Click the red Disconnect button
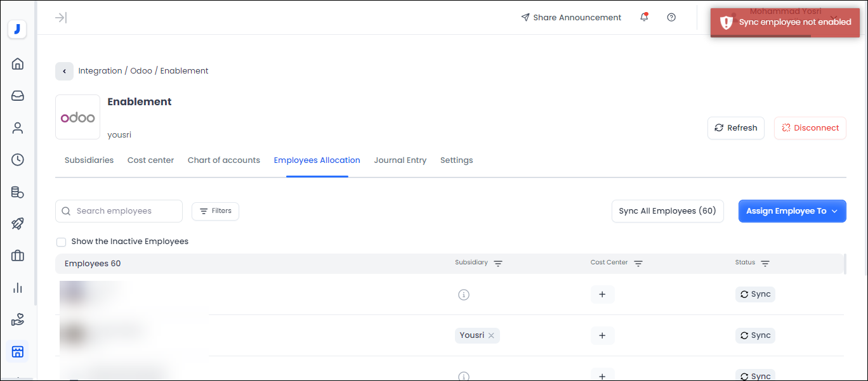Image resolution: width=868 pixels, height=381 pixels. pos(810,128)
